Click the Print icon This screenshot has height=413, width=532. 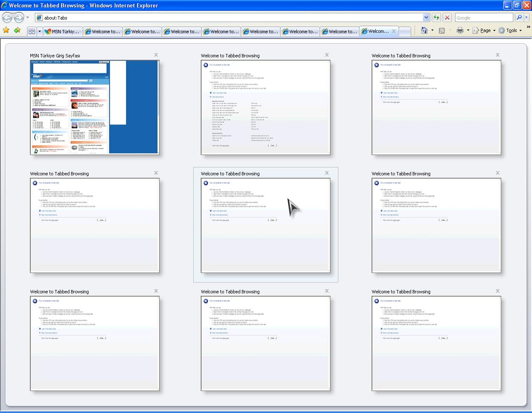tap(460, 30)
